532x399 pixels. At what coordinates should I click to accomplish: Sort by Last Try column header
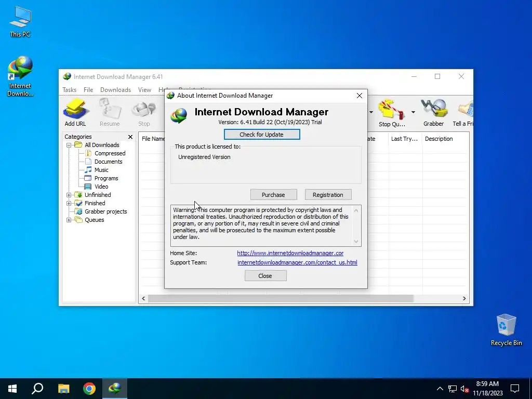coord(405,139)
